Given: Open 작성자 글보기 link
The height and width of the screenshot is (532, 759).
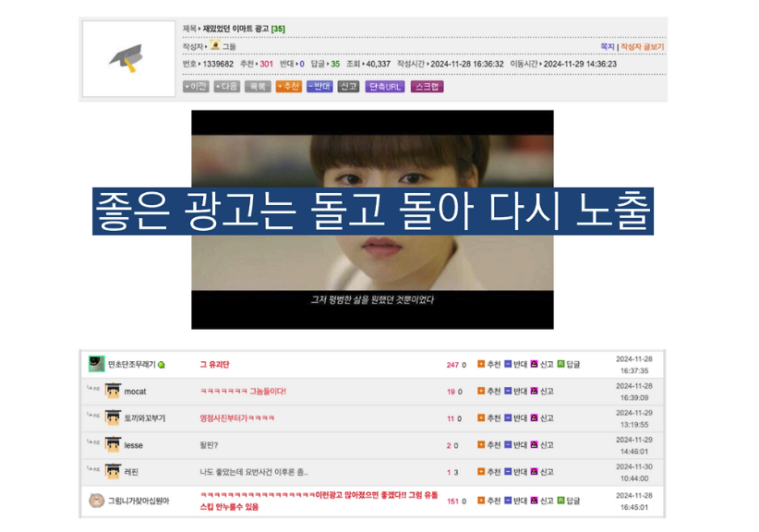Looking at the screenshot, I should tap(643, 47).
